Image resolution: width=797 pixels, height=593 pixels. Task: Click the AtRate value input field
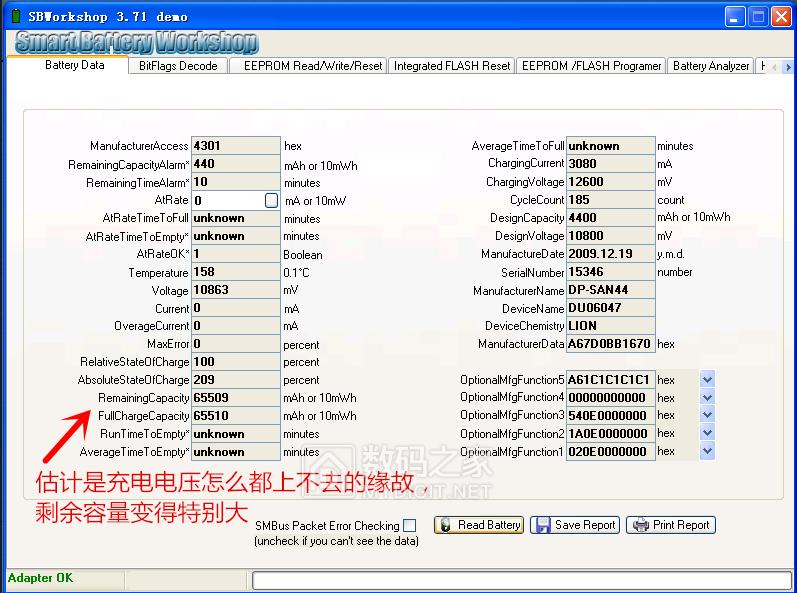[228, 200]
